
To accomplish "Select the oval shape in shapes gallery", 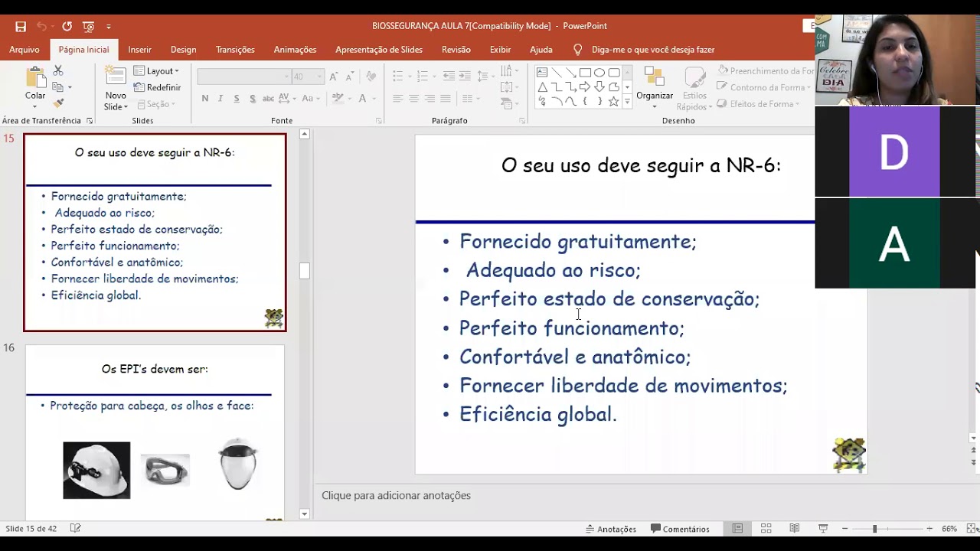I will pyautogui.click(x=599, y=73).
